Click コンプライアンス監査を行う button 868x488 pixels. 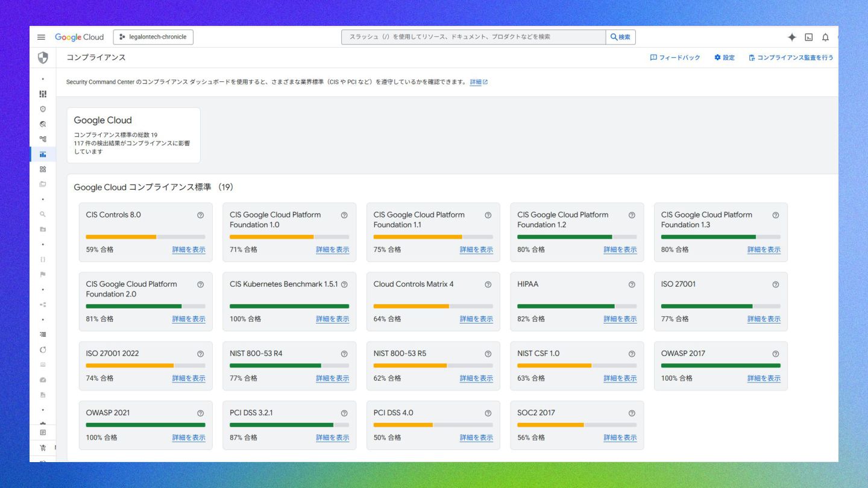coord(791,58)
